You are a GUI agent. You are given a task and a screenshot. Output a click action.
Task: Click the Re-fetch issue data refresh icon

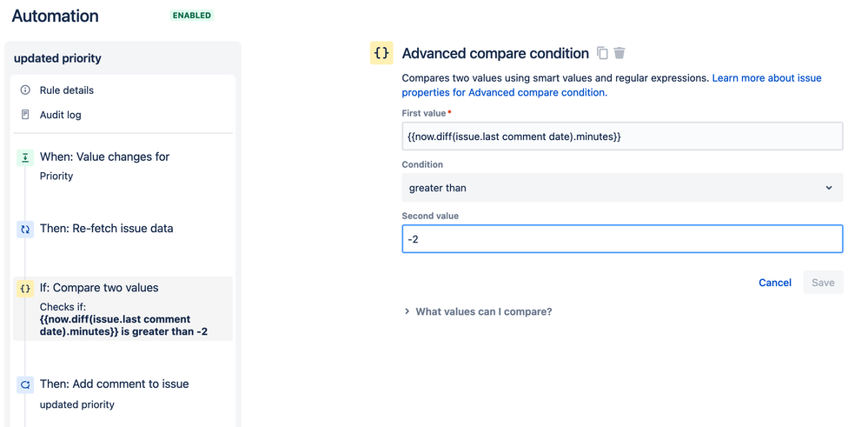click(25, 230)
